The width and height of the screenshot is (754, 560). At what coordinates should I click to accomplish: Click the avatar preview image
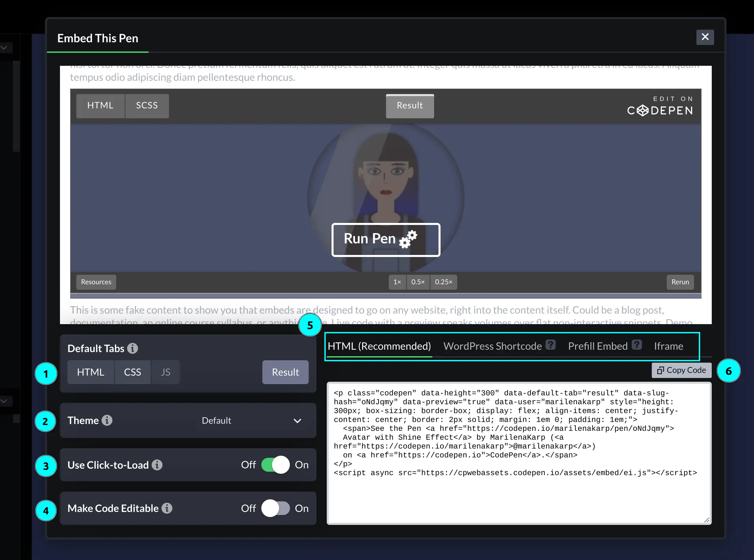pos(386,198)
